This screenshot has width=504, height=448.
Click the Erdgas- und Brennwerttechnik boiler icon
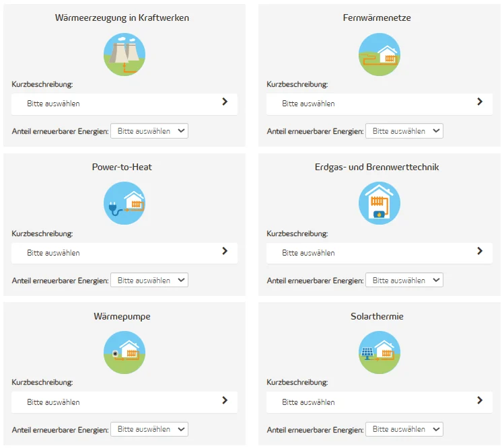coord(379,203)
